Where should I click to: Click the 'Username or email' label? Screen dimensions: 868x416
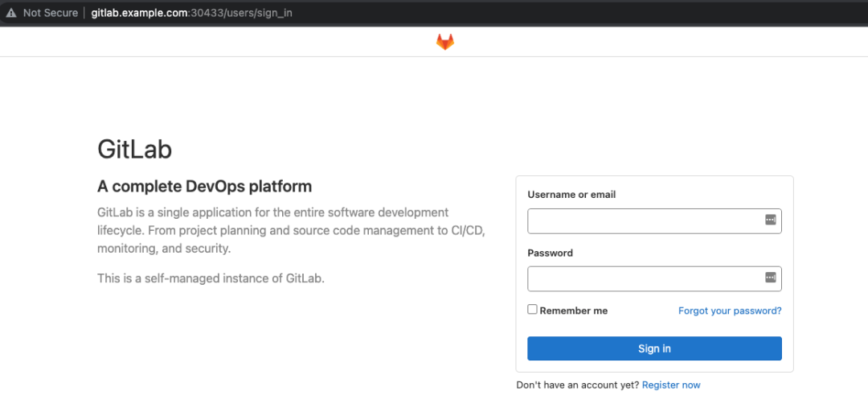[572, 195]
